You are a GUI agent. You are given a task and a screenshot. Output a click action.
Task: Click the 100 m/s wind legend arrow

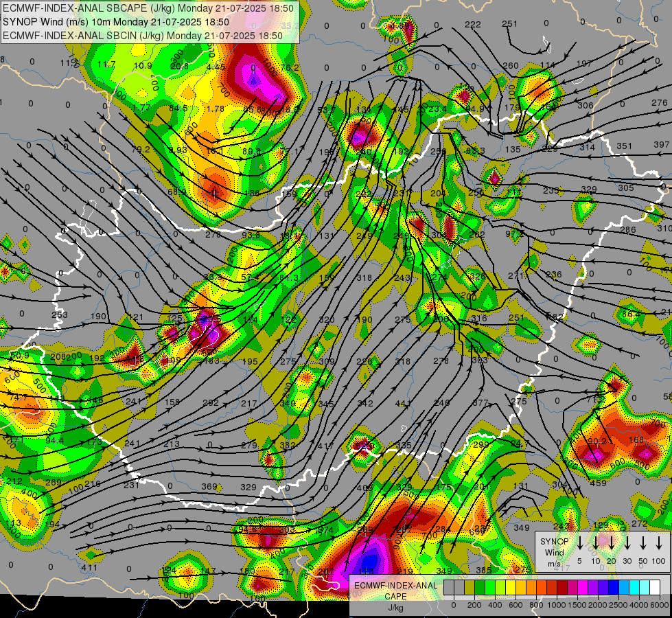[659, 543]
